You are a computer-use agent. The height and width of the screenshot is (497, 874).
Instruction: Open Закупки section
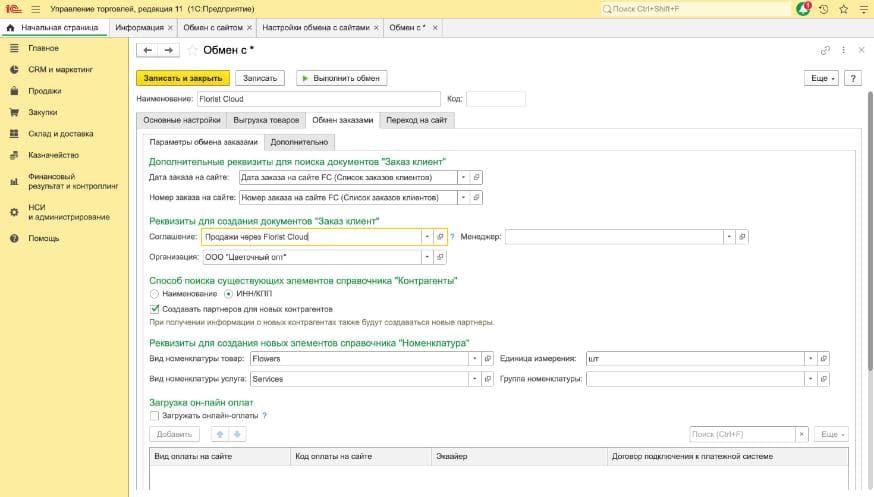[43, 112]
